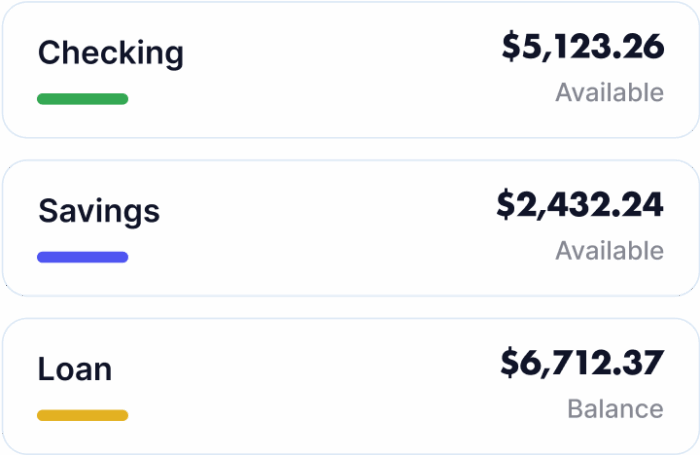Tap the dollar sign of the savings balance
Screen dimensions: 700x455
click(x=507, y=205)
